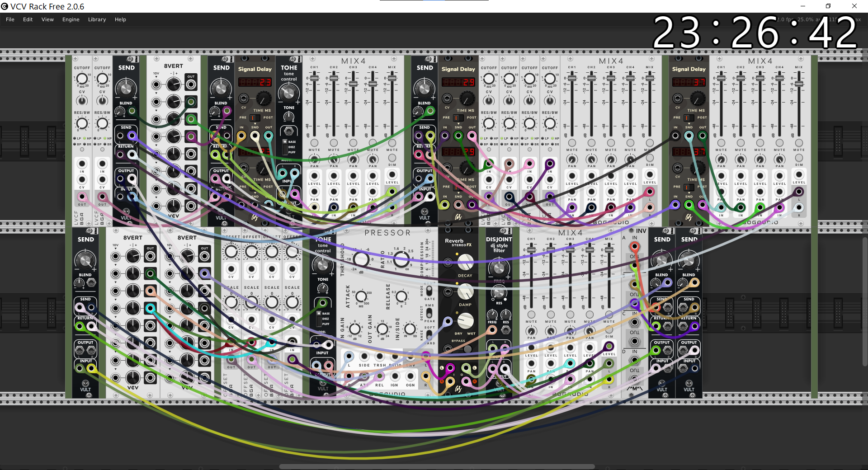Click CH1 fader on the MIX4 beside DISJOINT
868x470 pixels.
coord(531,249)
